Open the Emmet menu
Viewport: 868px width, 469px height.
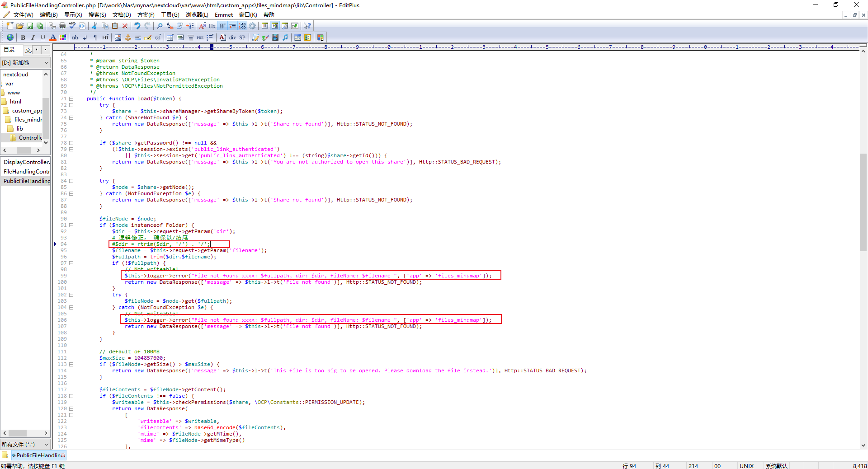tap(224, 15)
